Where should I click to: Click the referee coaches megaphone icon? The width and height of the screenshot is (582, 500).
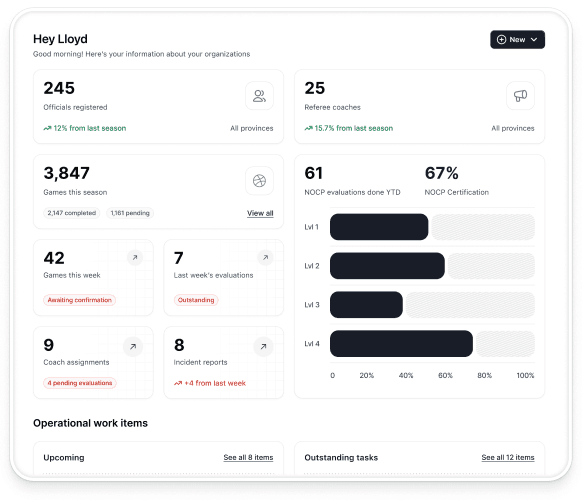pos(520,96)
